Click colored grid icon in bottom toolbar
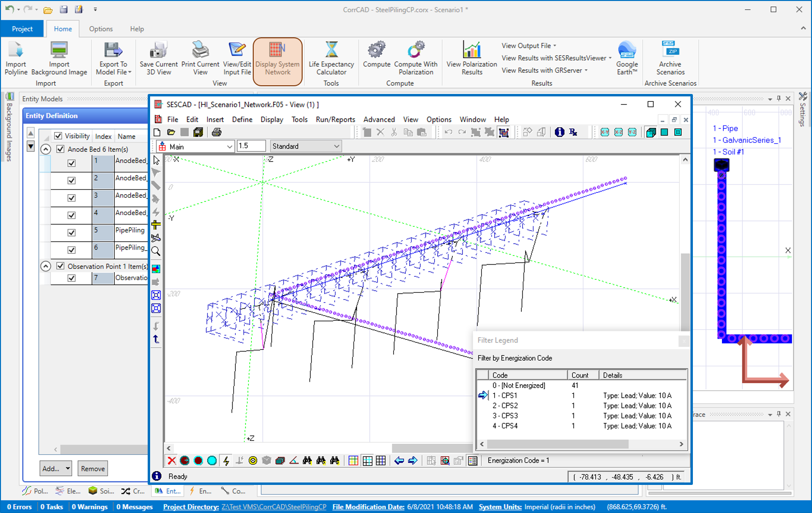Viewport: 812px width, 513px height. pyautogui.click(x=353, y=461)
